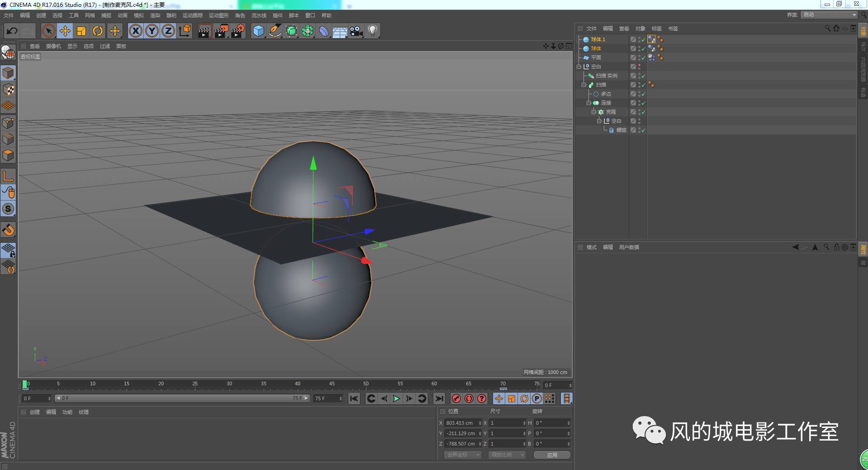Open the Render Settings icon
The width and height of the screenshot is (868, 470).
(x=237, y=31)
